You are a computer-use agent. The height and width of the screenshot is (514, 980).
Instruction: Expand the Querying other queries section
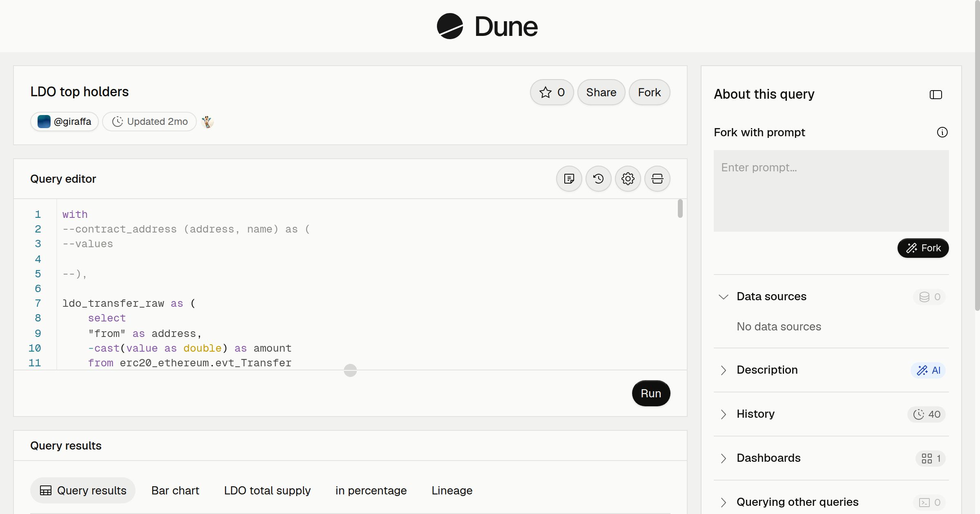click(723, 502)
